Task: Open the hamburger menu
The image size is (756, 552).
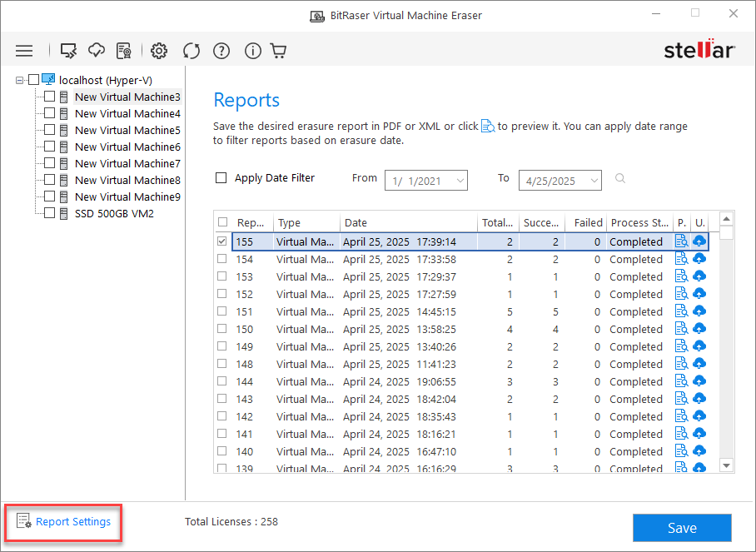Action: pyautogui.click(x=24, y=51)
